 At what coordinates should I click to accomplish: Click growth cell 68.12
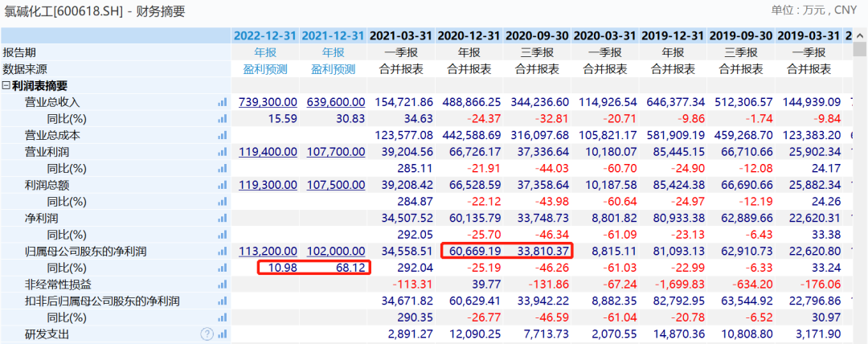tap(351, 268)
